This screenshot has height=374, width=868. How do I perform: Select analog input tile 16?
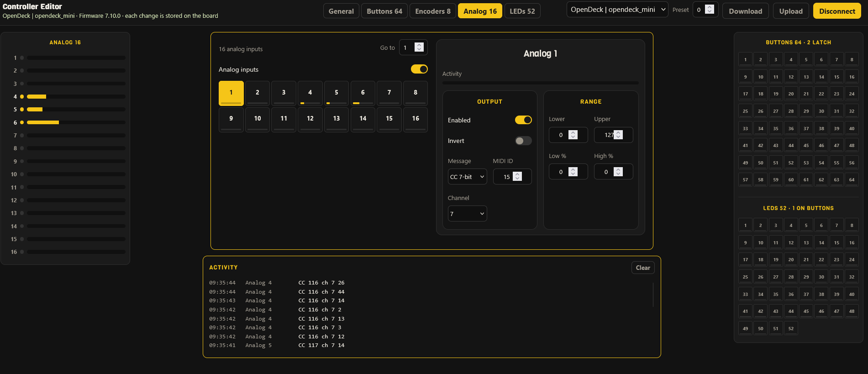(416, 119)
